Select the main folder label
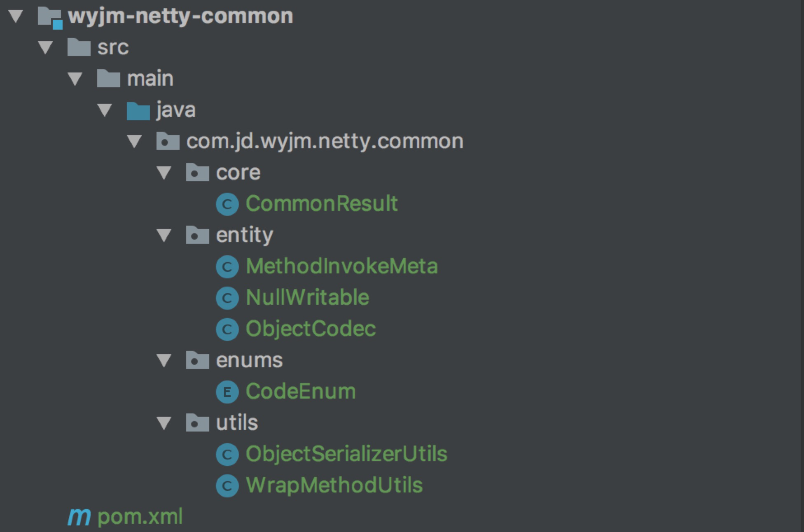 (150, 79)
